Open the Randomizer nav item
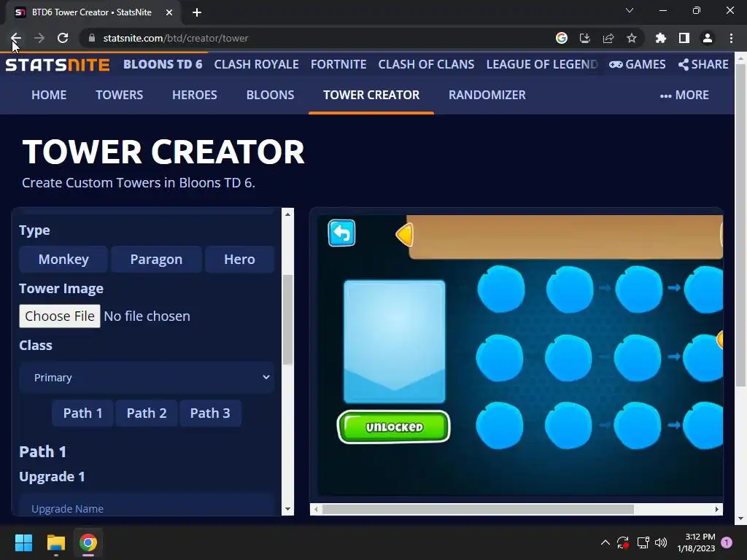The width and height of the screenshot is (747, 560). tap(487, 95)
